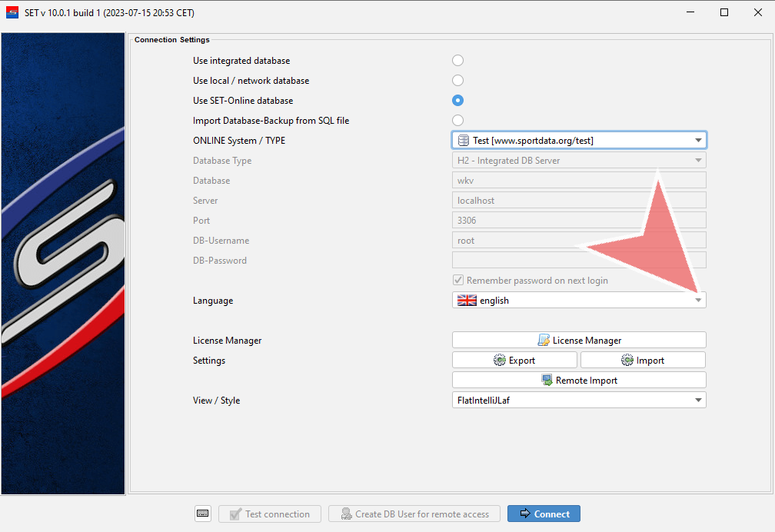Expand the View / Style FlatIntelliJLaf dropdown
This screenshot has height=532, width=775.
pyautogui.click(x=578, y=400)
